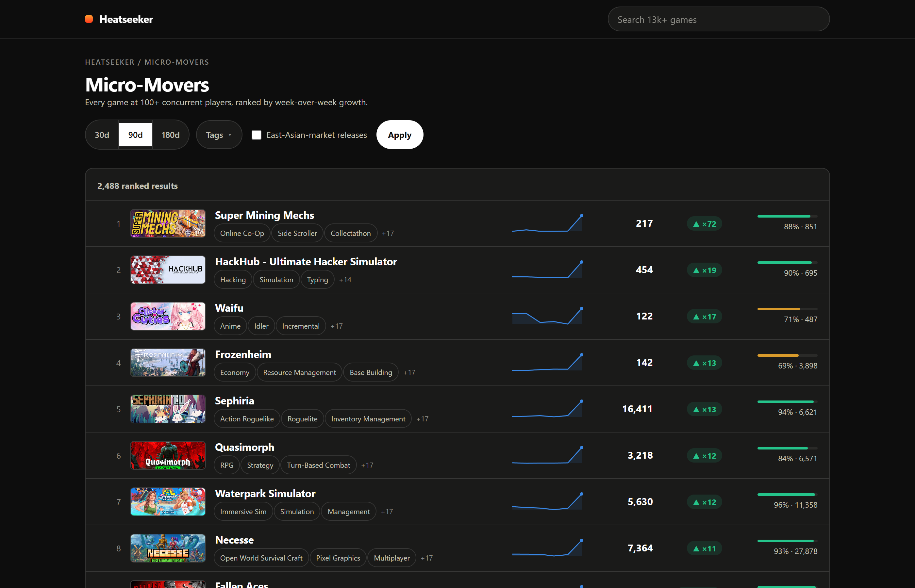Open Waifu Clicker Cuties thumbnail
The image size is (915, 588).
tap(168, 316)
